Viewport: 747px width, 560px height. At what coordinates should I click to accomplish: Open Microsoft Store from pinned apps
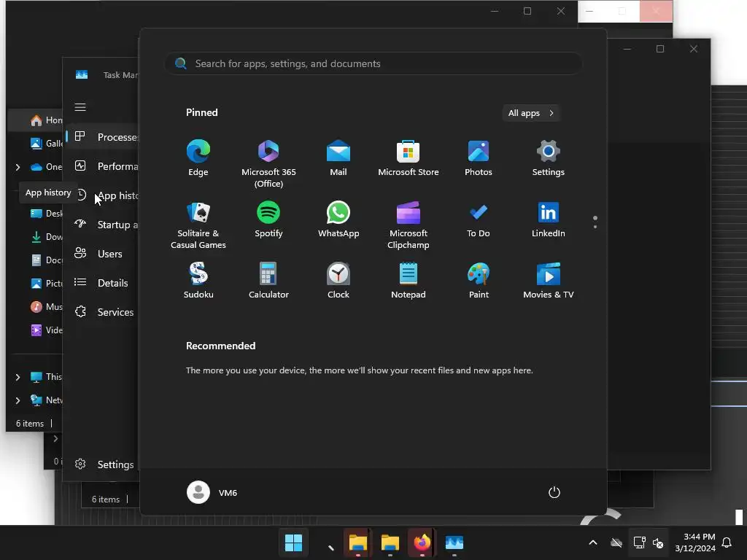pos(409,158)
